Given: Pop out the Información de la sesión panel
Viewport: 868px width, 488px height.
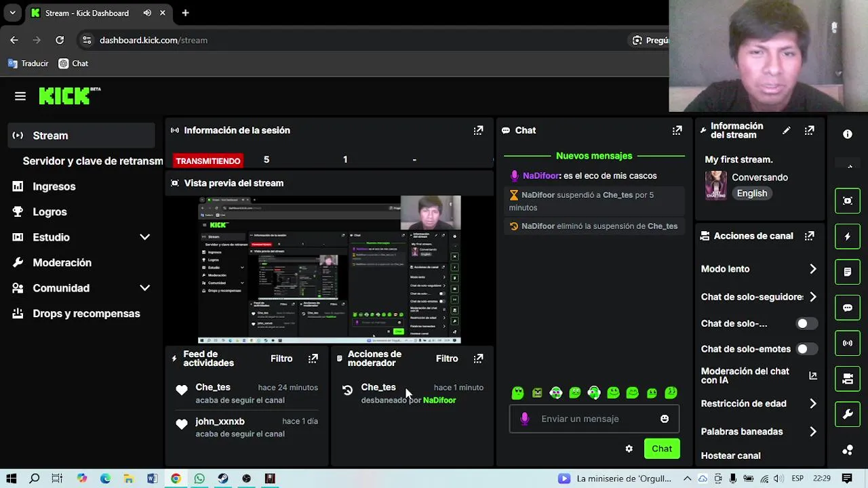Looking at the screenshot, I should [478, 130].
